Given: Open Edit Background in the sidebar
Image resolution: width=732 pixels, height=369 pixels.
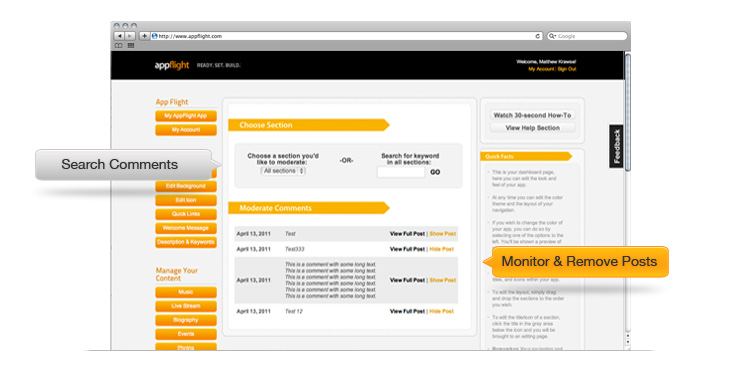Looking at the screenshot, I should (186, 186).
